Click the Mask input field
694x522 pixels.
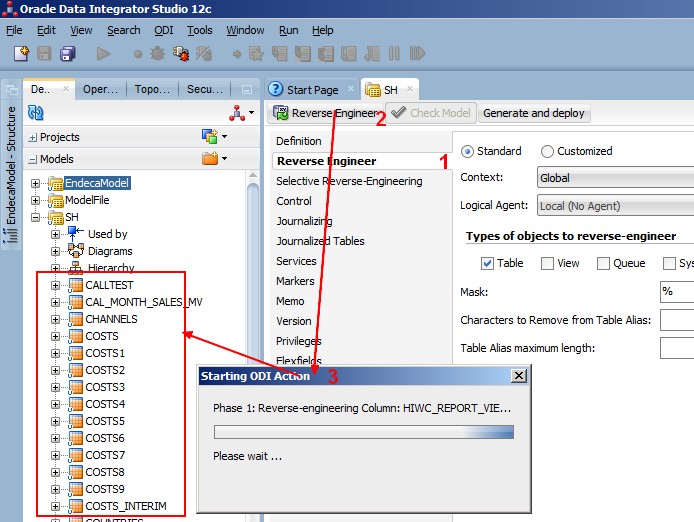point(677,292)
